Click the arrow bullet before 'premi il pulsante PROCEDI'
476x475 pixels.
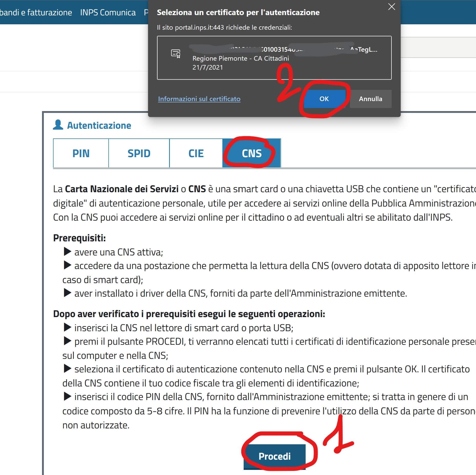(67, 341)
